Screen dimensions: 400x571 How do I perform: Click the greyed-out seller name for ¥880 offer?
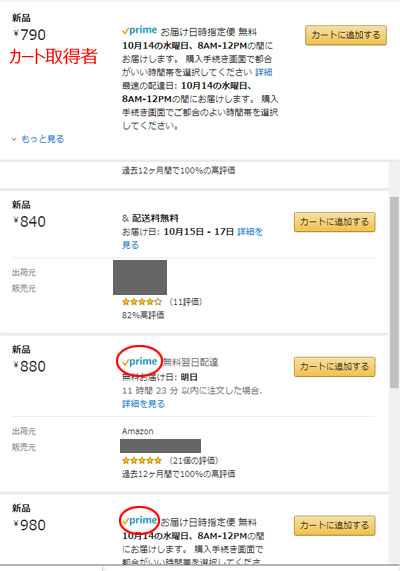click(160, 446)
